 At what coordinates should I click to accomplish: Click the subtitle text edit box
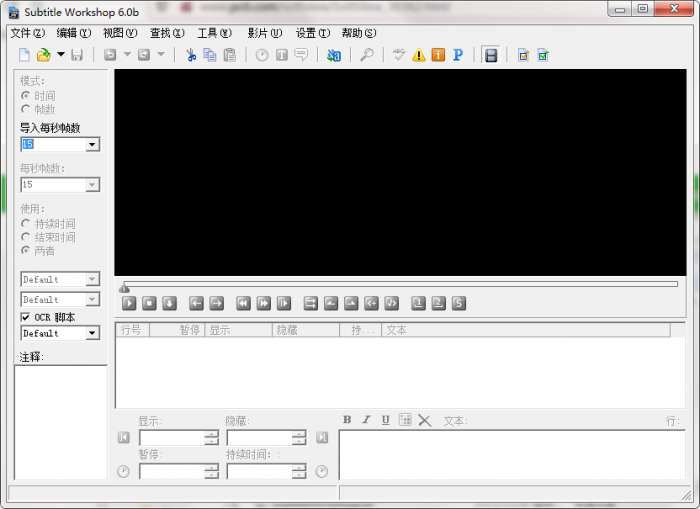coord(512,455)
